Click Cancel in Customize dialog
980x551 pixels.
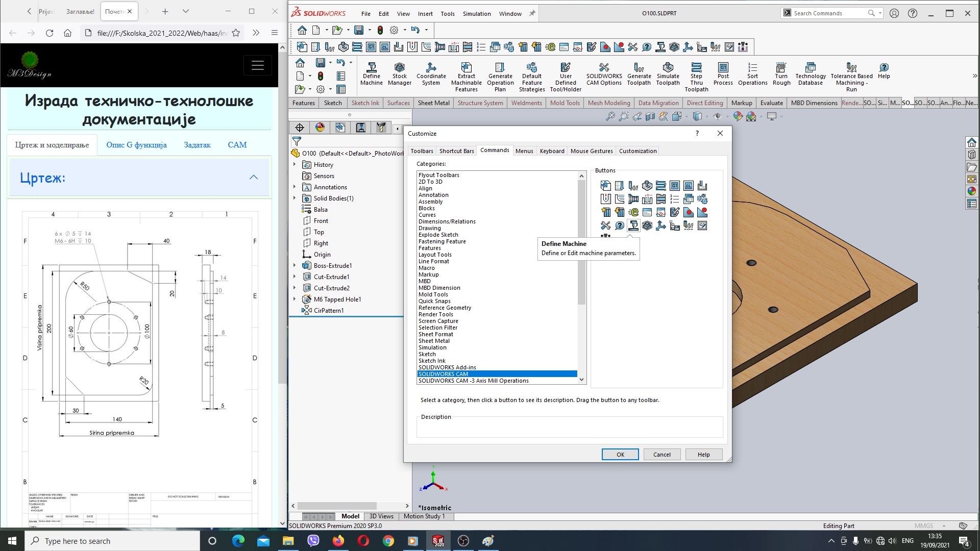(662, 455)
